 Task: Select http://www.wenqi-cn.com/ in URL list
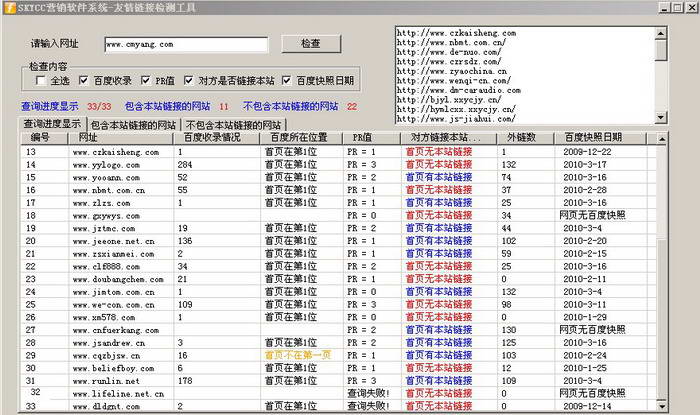(x=454, y=81)
